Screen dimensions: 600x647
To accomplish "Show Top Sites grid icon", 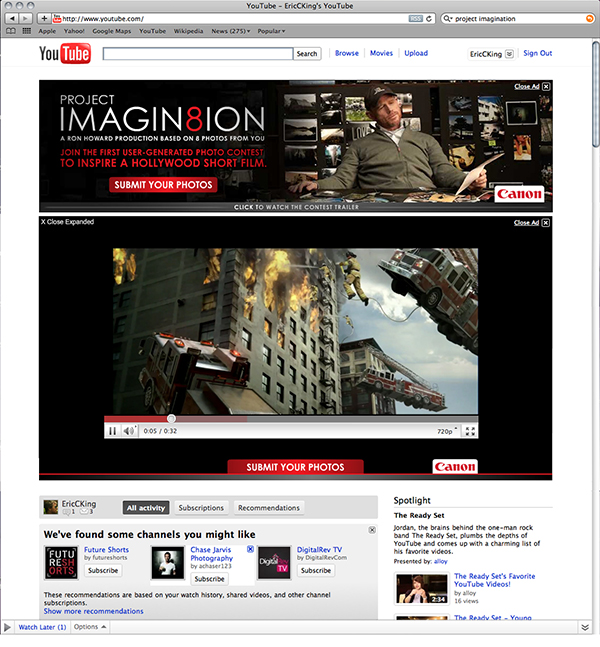I will click(x=26, y=31).
